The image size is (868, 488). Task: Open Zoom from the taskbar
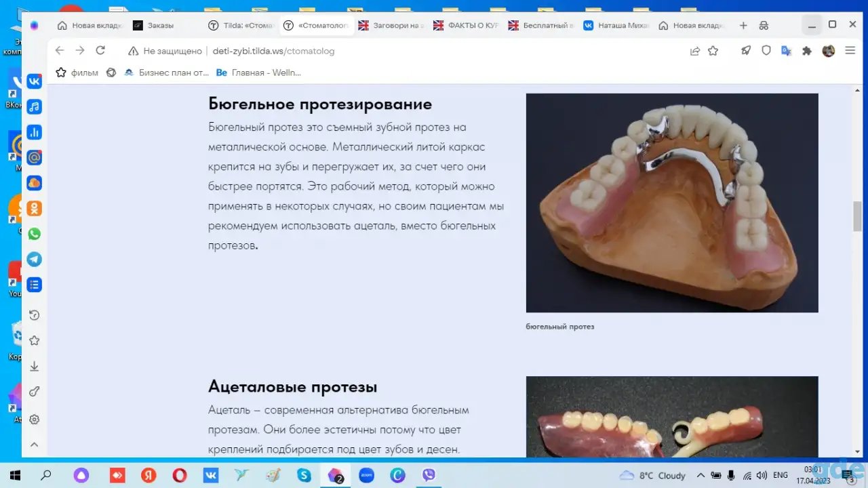pyautogui.click(x=366, y=475)
